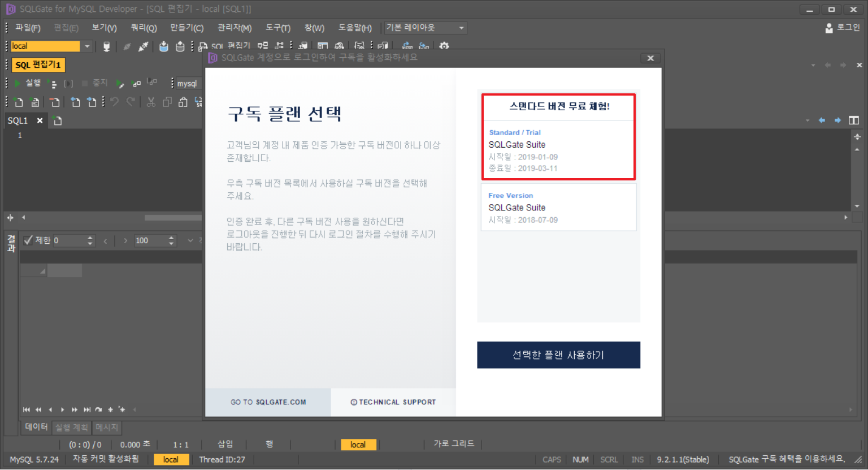Click the split editor layout icon
The width and height of the screenshot is (868, 470).
854,120
